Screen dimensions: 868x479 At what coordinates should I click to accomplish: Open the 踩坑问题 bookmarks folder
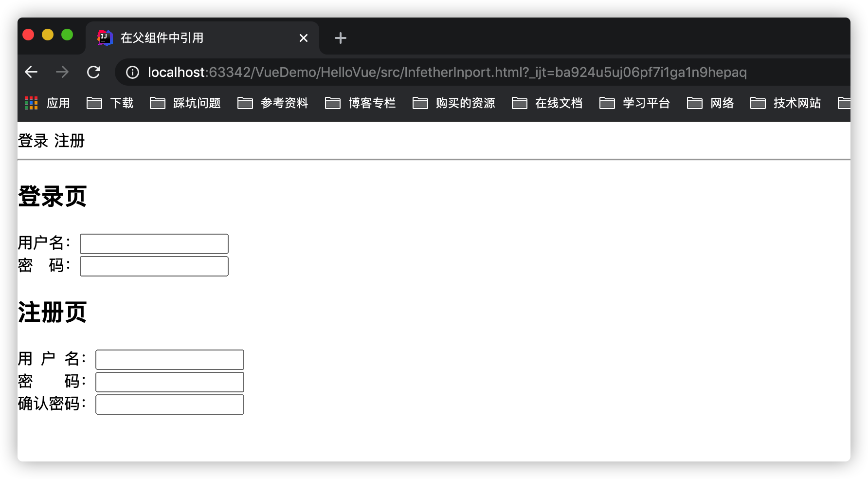[x=185, y=103]
